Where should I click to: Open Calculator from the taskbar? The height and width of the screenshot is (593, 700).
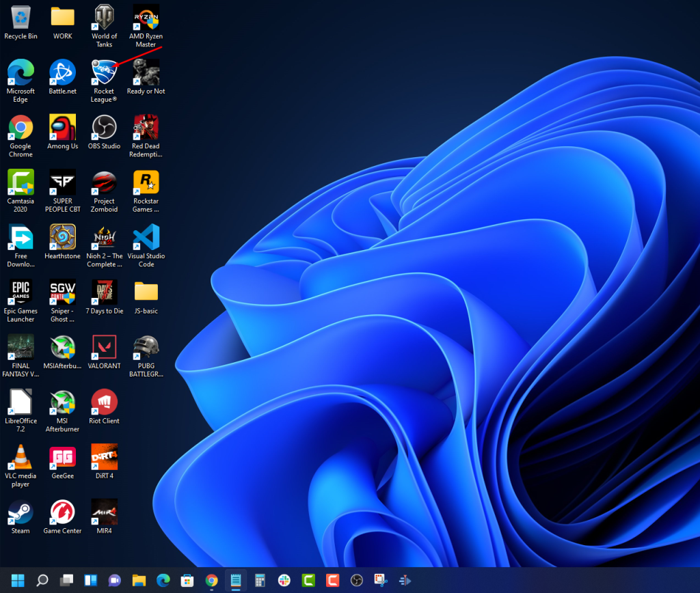point(260,581)
